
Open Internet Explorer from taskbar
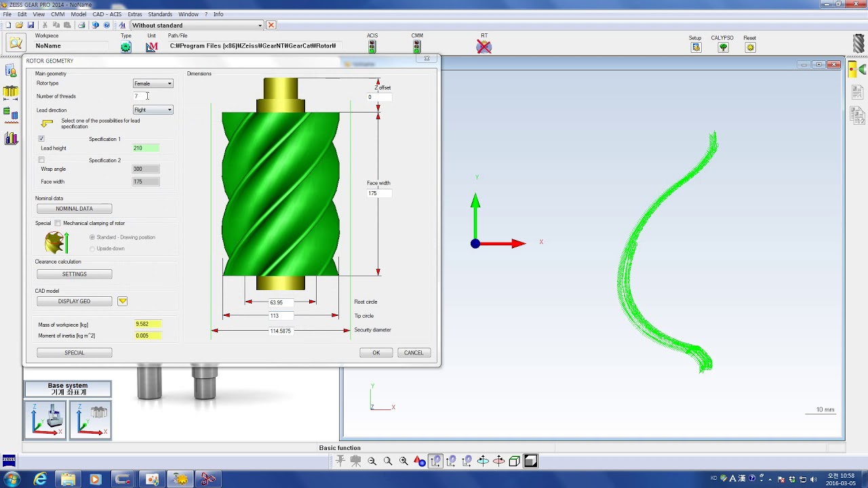(41, 479)
